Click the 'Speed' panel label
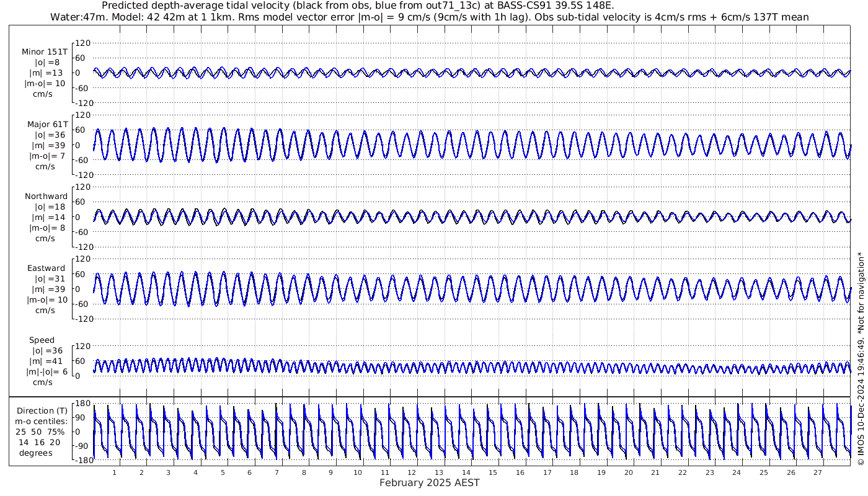 [x=42, y=340]
